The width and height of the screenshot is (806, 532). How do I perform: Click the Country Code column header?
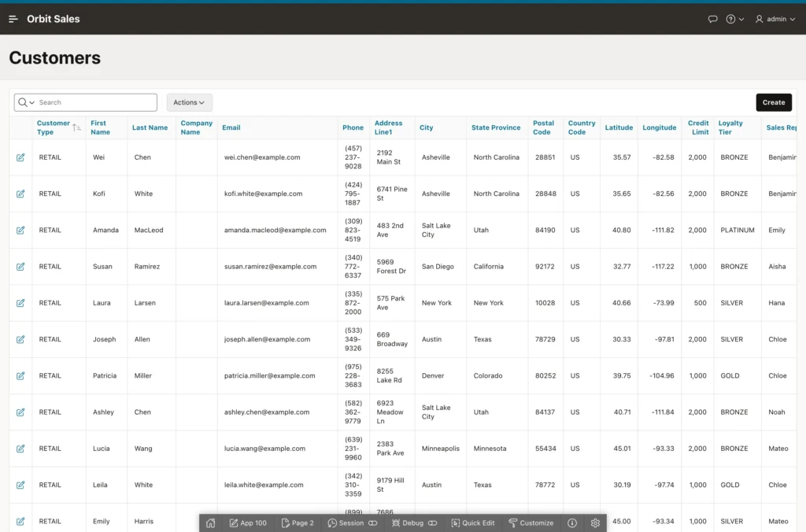pyautogui.click(x=582, y=127)
